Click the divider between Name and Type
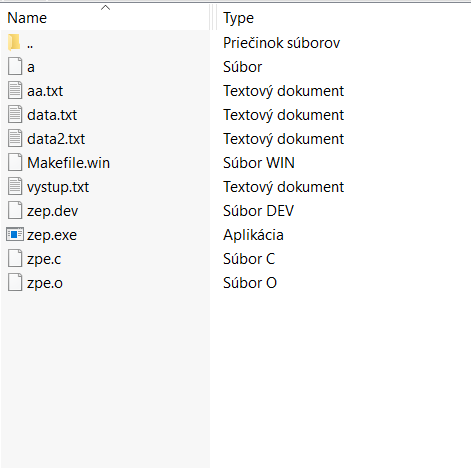This screenshot has width=471, height=468. [213, 17]
